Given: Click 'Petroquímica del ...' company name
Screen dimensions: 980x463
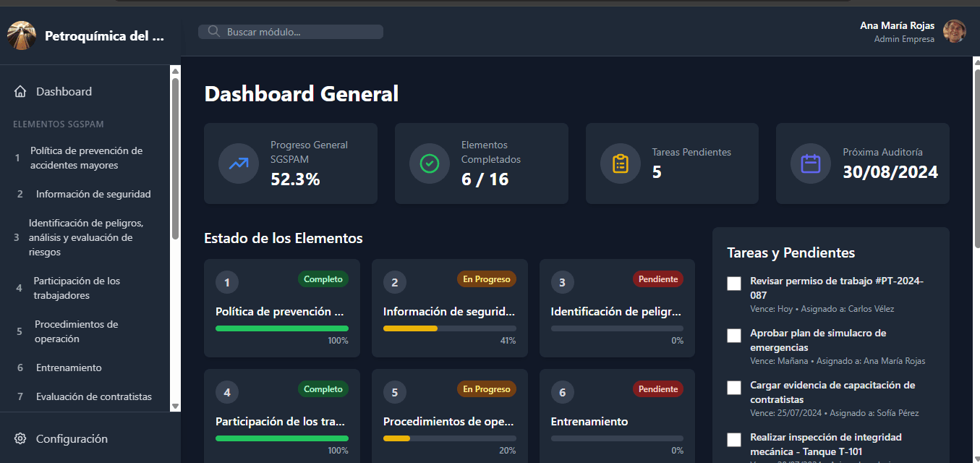Looking at the screenshot, I should 104,35.
